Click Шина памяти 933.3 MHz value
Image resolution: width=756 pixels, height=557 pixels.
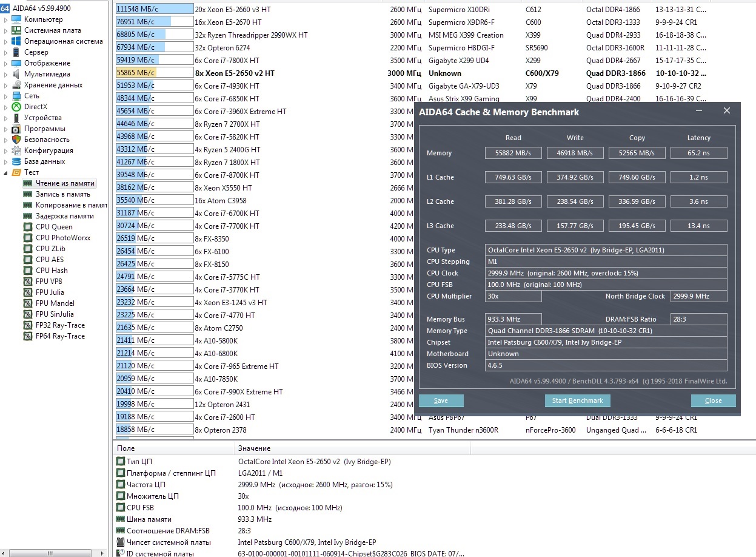point(255,519)
